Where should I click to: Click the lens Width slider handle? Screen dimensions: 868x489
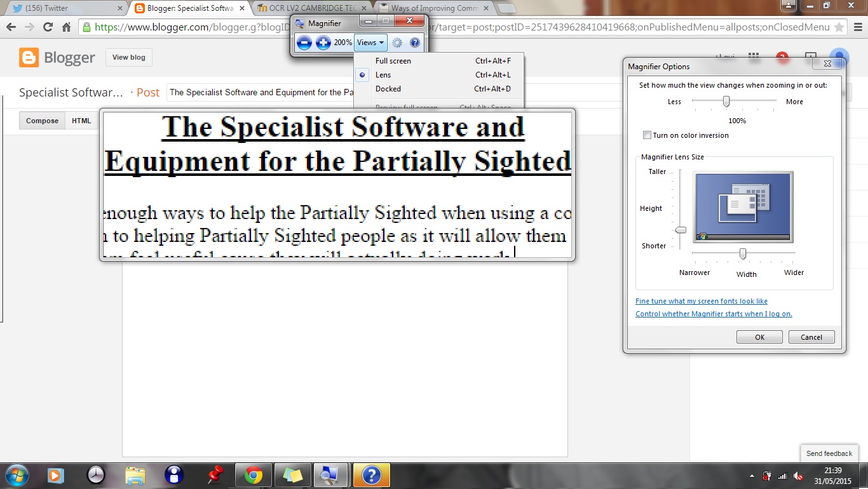tap(742, 253)
